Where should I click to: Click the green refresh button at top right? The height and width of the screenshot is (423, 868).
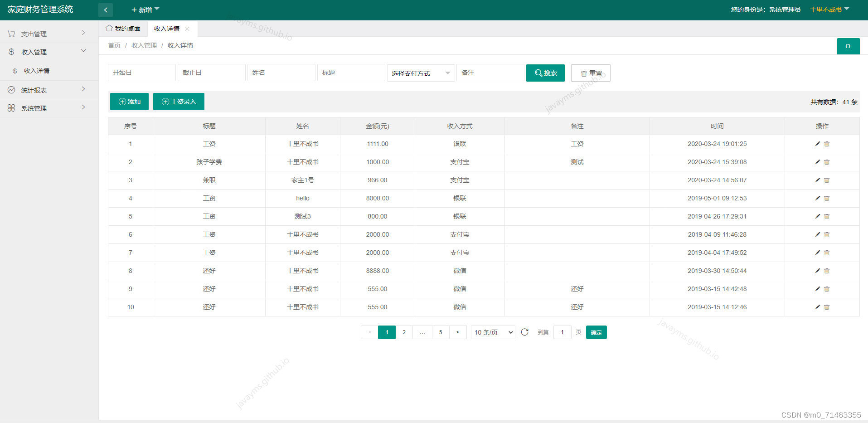[x=848, y=46]
